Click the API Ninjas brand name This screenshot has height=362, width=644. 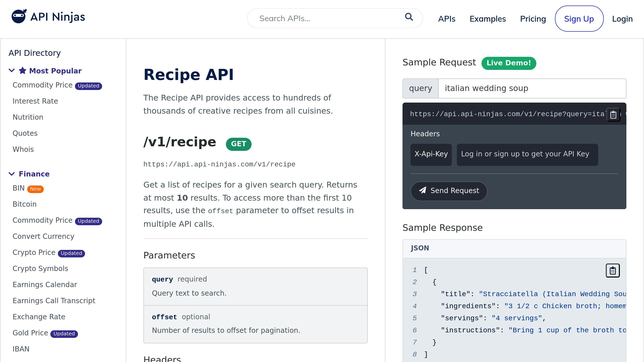point(58,17)
